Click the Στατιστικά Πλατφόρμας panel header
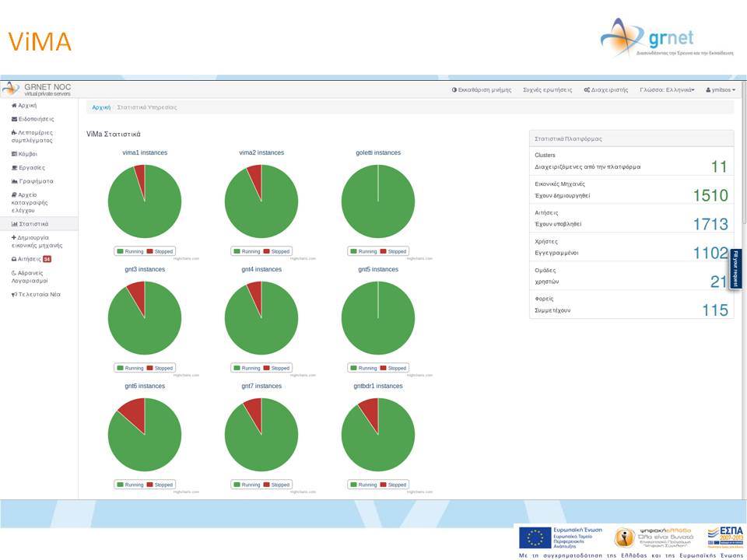The height and width of the screenshot is (560, 747). pyautogui.click(x=631, y=138)
